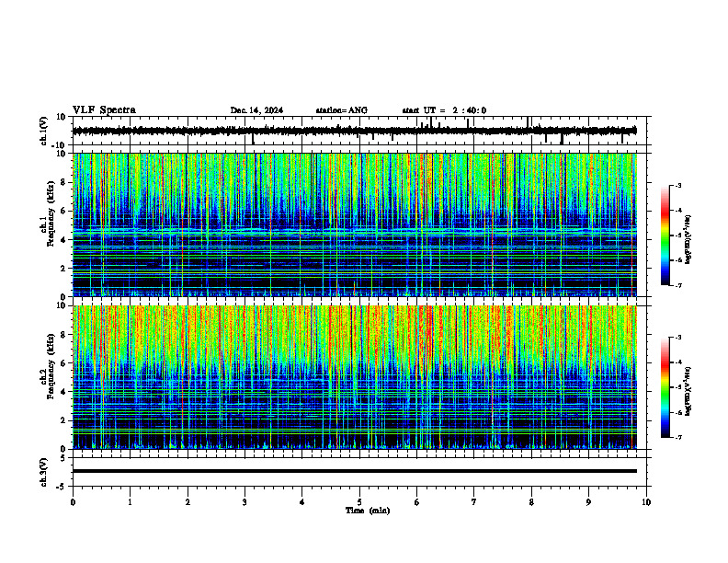Select the "Time (min)" x-axis label
728x563 pixels.
[x=368, y=511]
